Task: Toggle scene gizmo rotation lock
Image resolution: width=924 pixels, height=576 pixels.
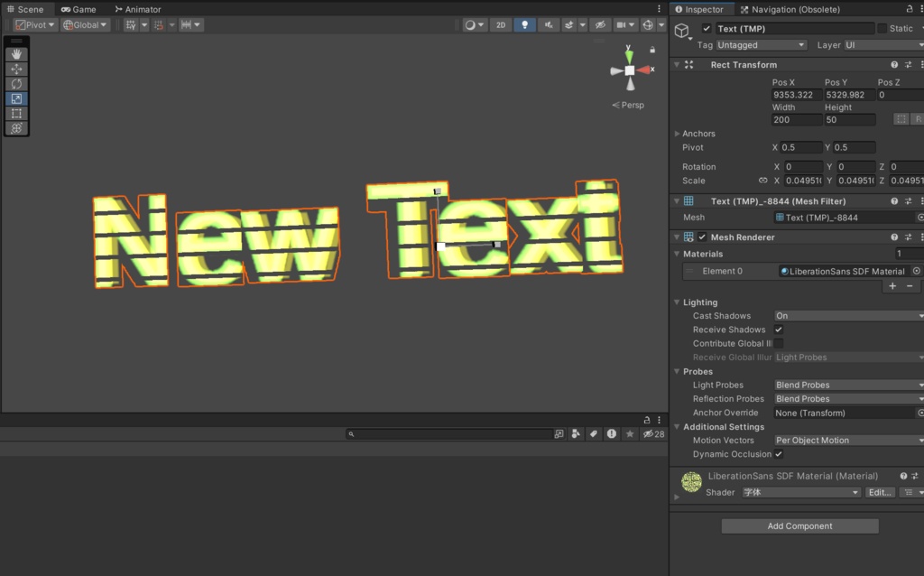Action: (652, 51)
